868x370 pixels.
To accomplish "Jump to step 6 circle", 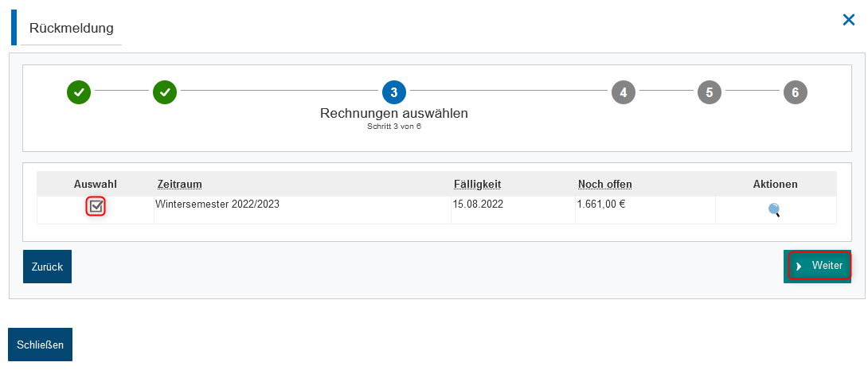I will 795,92.
